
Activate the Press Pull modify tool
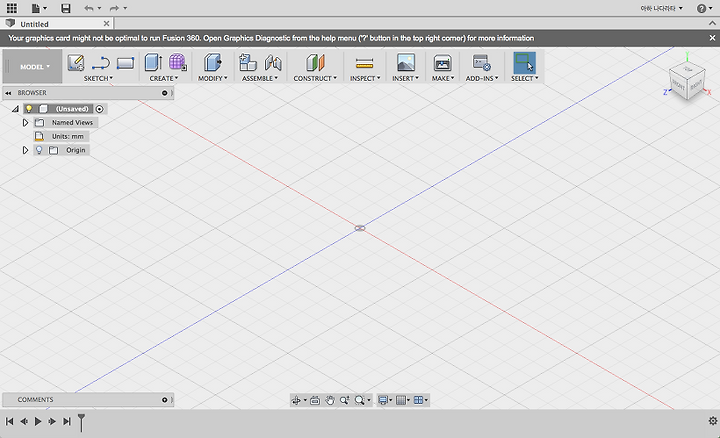click(x=213, y=62)
